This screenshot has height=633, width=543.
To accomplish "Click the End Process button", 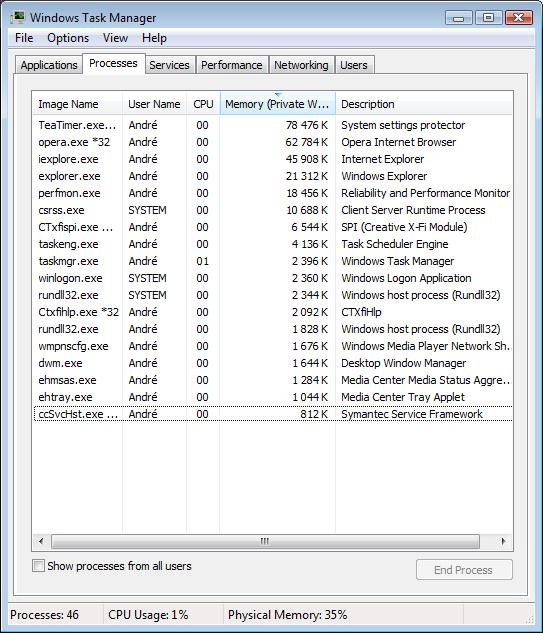I will 464,570.
